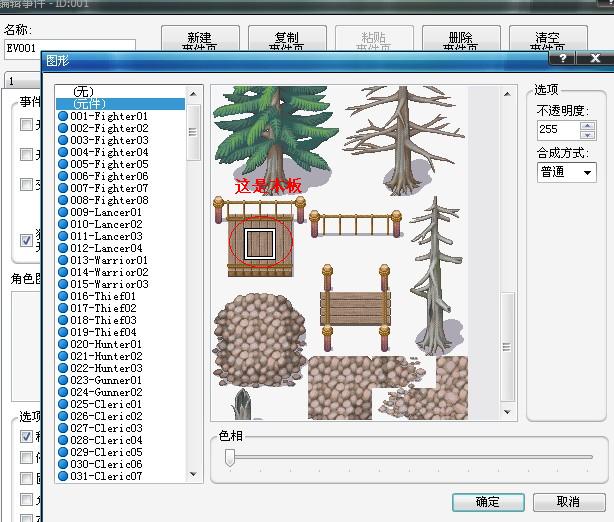Screen dimensions: 614x522
Task: Choose 031-Cleric07 list row
Action: click(121, 476)
